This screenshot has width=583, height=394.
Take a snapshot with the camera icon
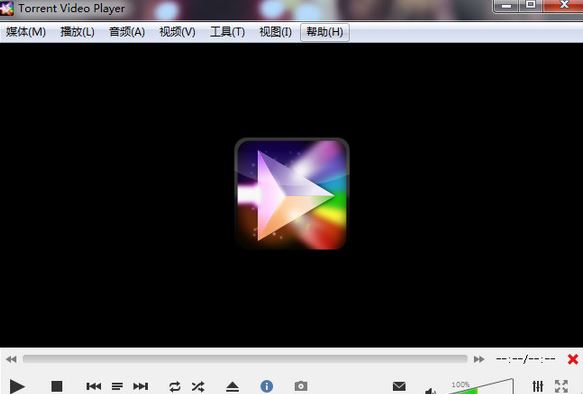tap(301, 386)
